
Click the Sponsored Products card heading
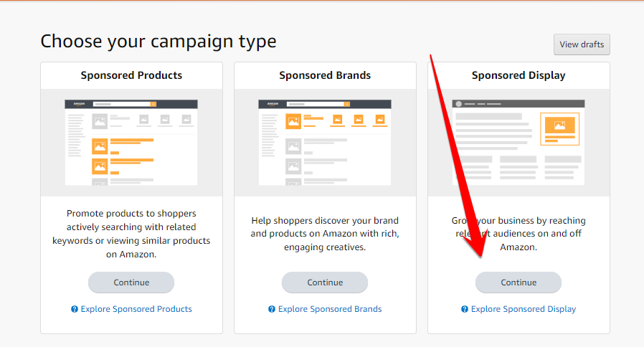point(131,75)
